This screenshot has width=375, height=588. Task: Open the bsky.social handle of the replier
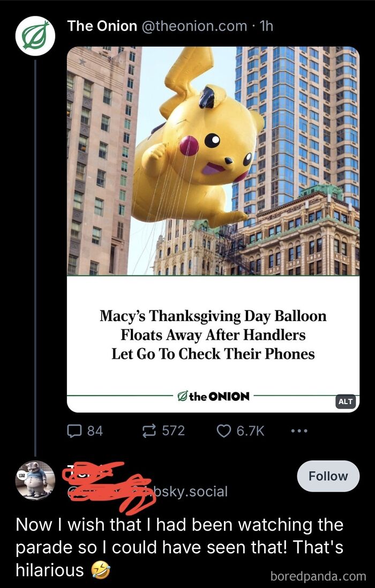190,490
